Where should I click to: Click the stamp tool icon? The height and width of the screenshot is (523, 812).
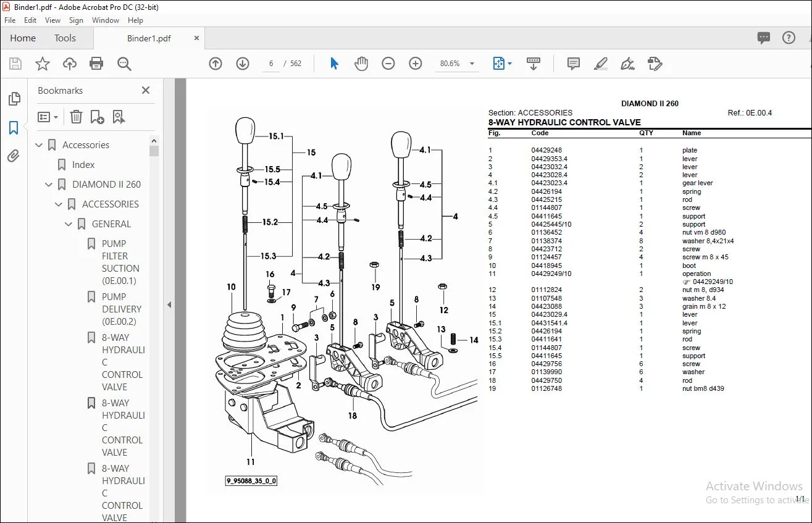point(655,64)
